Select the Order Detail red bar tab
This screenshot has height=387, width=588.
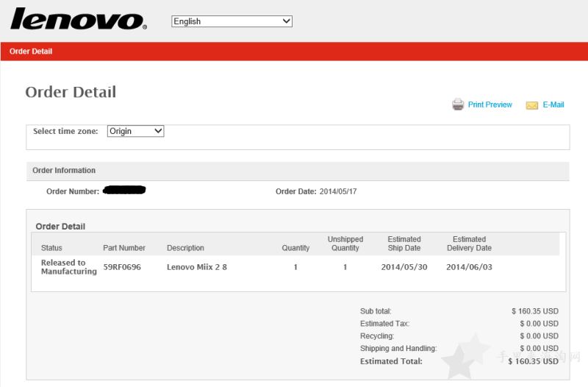[x=31, y=52]
